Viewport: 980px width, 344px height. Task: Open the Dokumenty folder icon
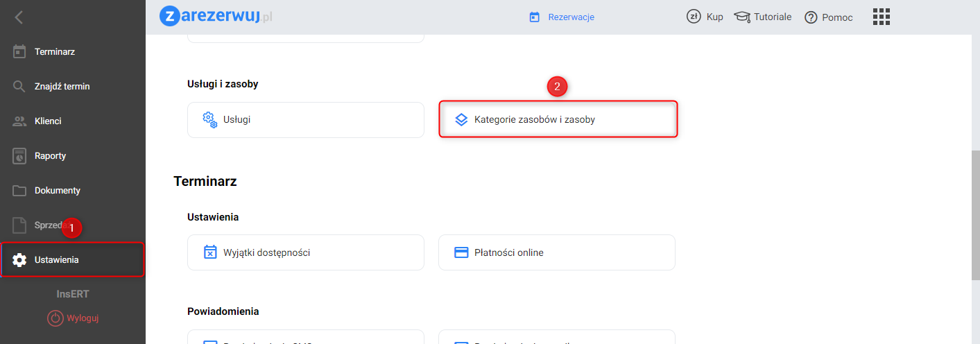tap(19, 191)
